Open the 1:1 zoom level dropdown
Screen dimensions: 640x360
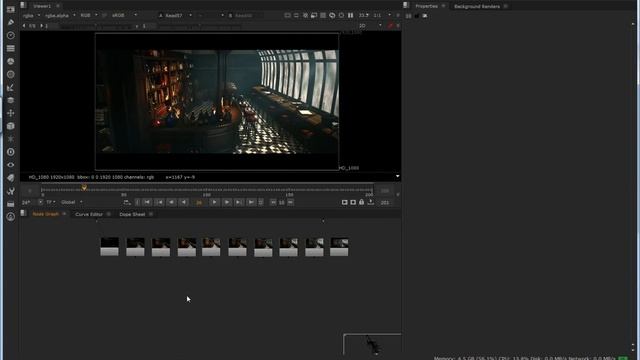[x=382, y=16]
